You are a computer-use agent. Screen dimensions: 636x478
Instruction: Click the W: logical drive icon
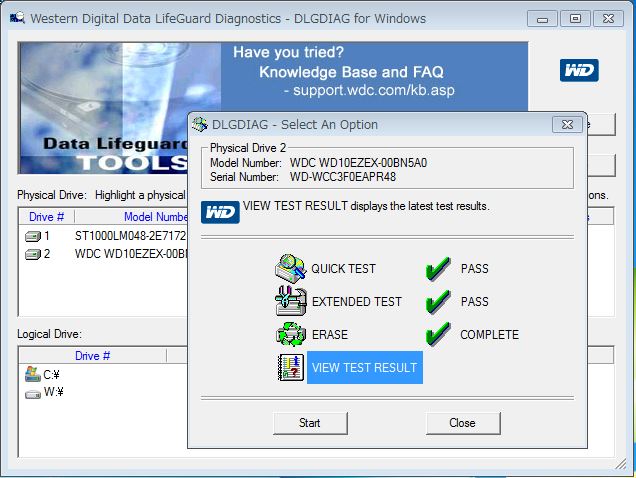coord(33,394)
